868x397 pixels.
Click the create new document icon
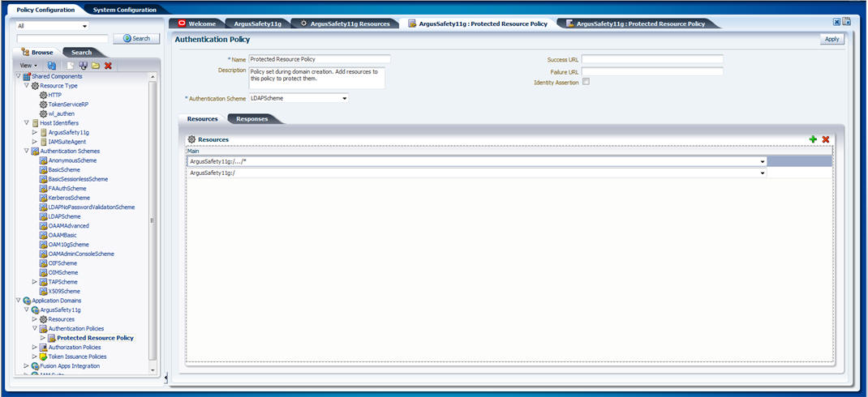click(x=71, y=66)
